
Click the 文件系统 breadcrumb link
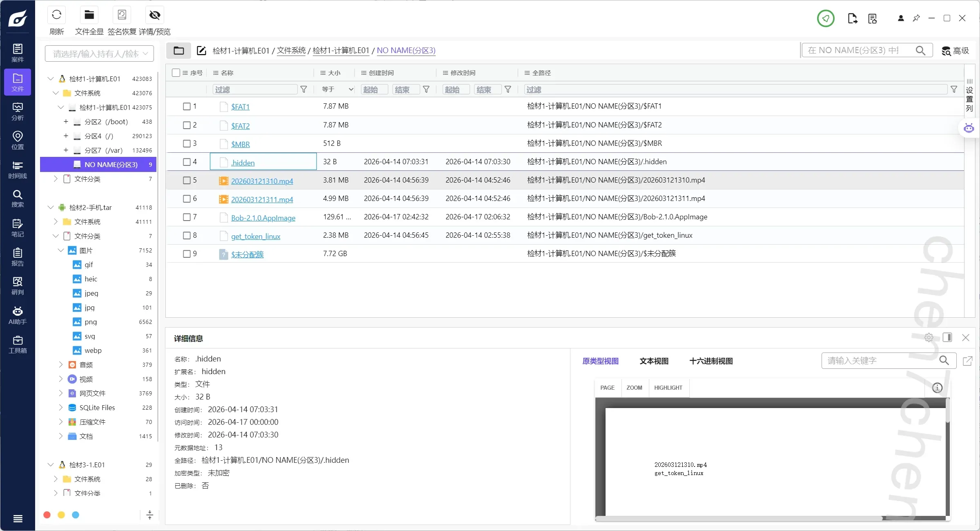click(291, 50)
